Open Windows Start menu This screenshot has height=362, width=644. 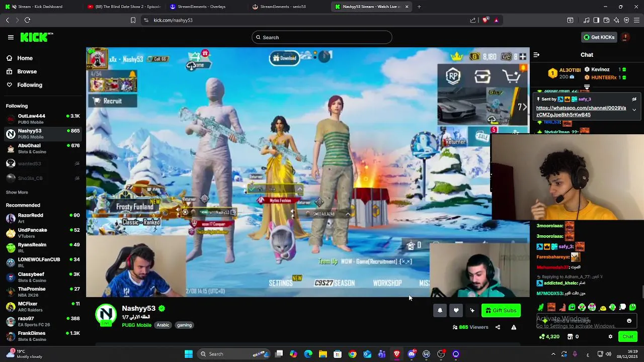point(189,354)
